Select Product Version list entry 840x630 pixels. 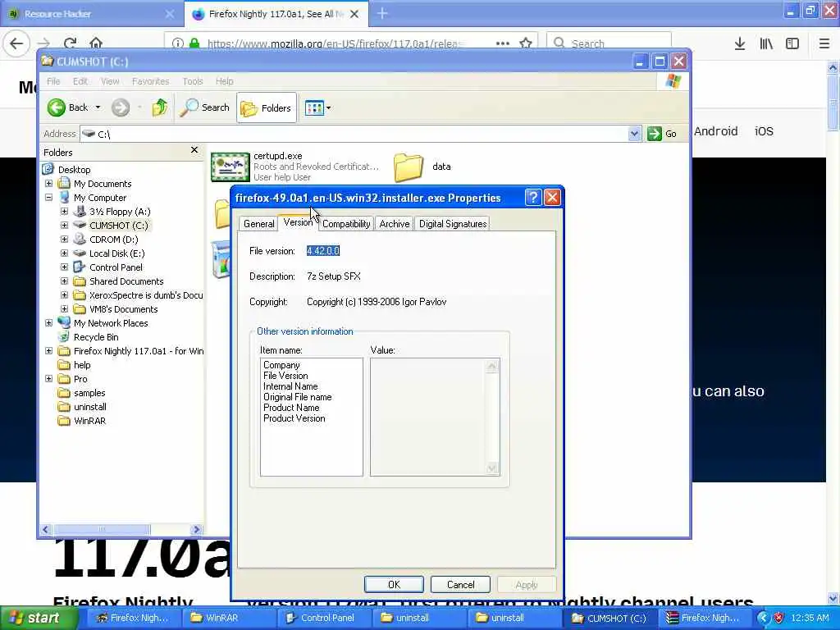(x=294, y=418)
